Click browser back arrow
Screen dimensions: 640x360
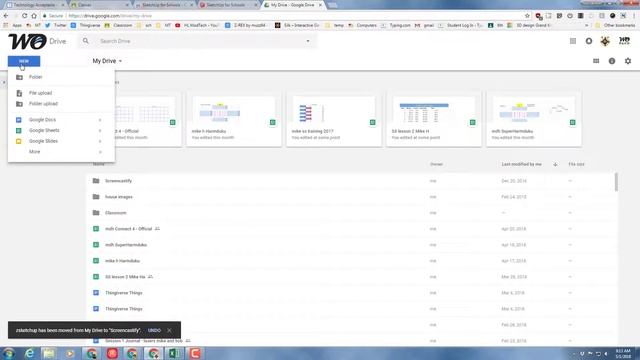pos(6,16)
